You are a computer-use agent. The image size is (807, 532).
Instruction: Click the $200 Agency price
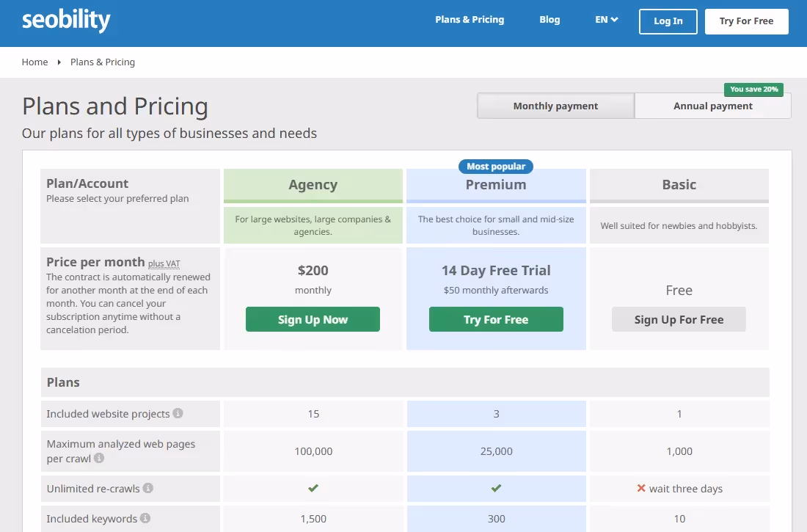point(313,270)
